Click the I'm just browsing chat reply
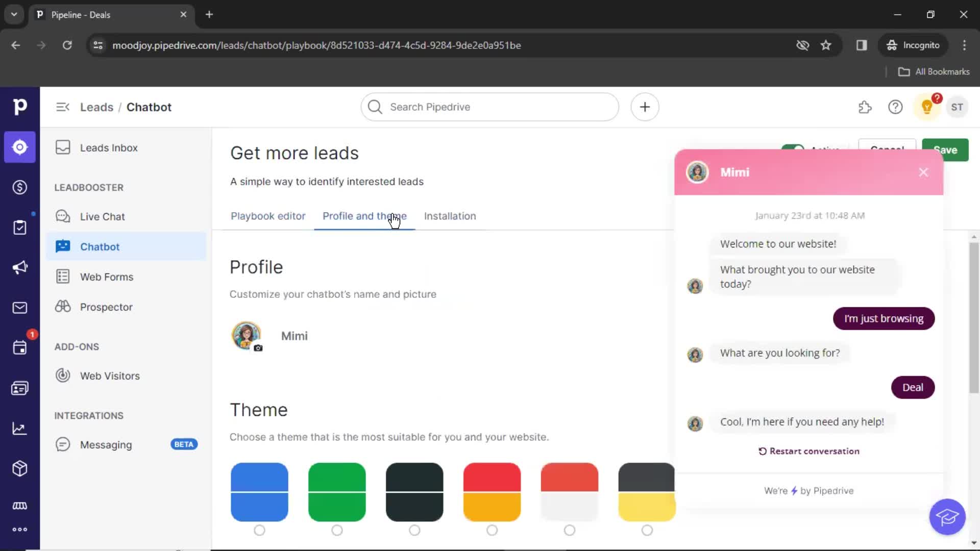Viewport: 980px width, 551px height. point(884,319)
